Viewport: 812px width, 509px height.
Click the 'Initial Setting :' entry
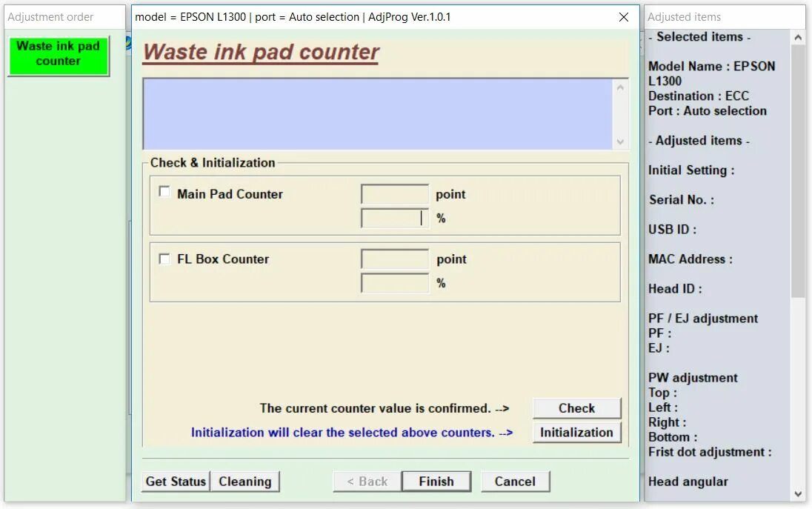point(691,170)
